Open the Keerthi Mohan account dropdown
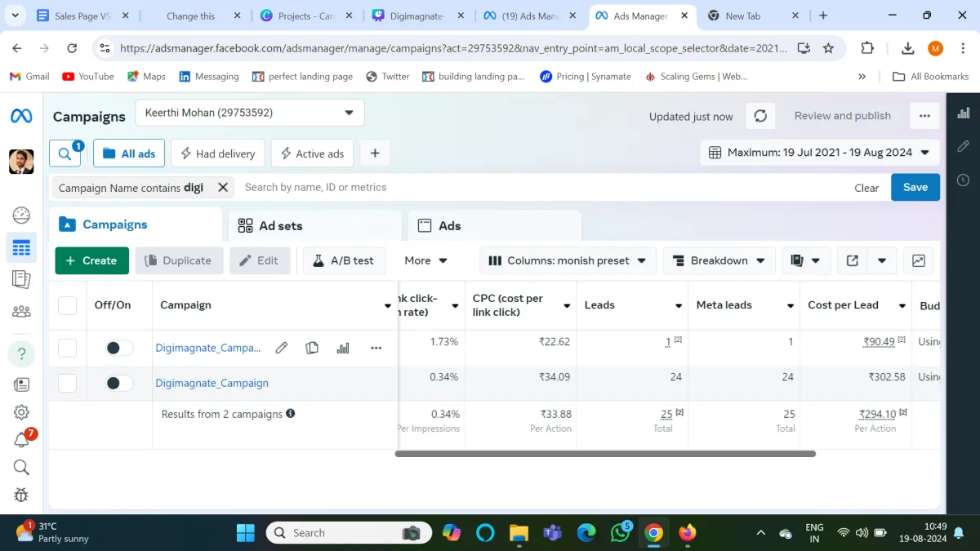Viewport: 980px width, 551px height. [250, 113]
